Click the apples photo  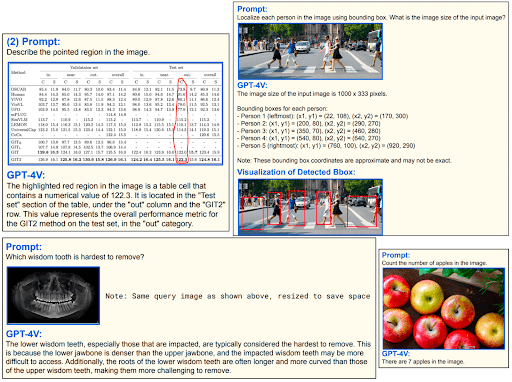(x=444, y=308)
